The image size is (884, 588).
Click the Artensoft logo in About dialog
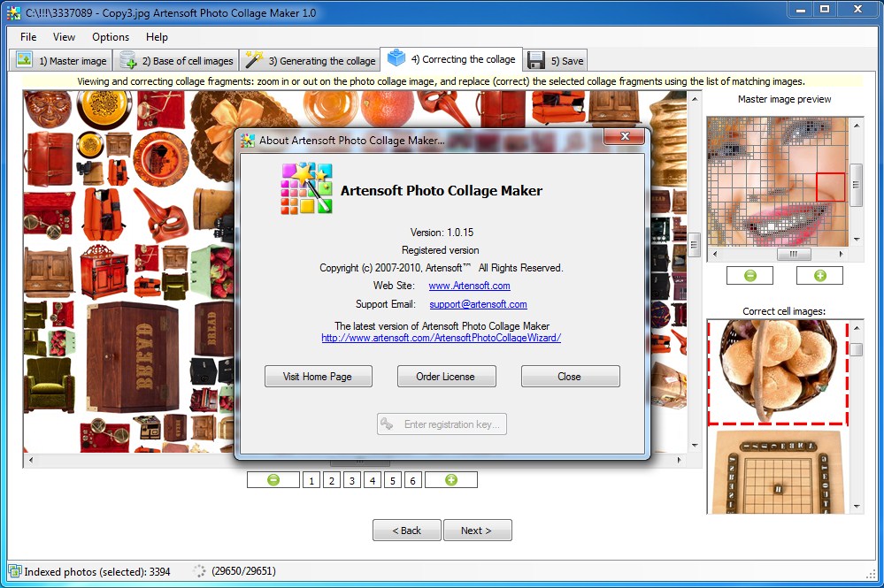307,188
